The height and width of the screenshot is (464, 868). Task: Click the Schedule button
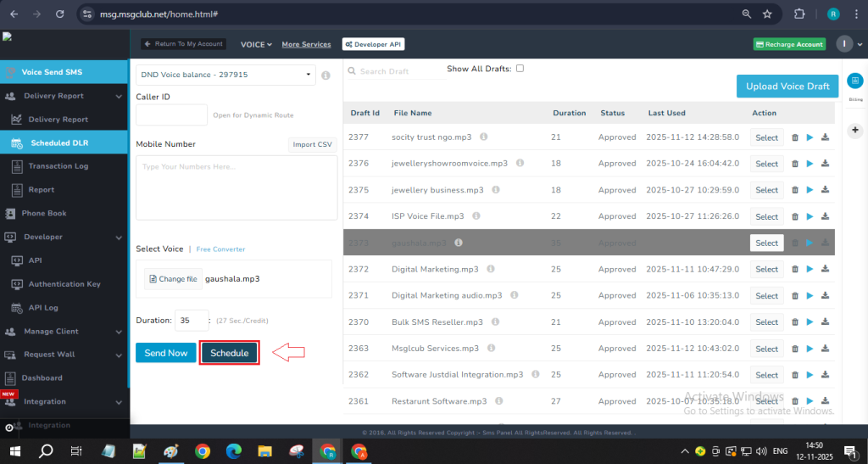click(x=229, y=353)
